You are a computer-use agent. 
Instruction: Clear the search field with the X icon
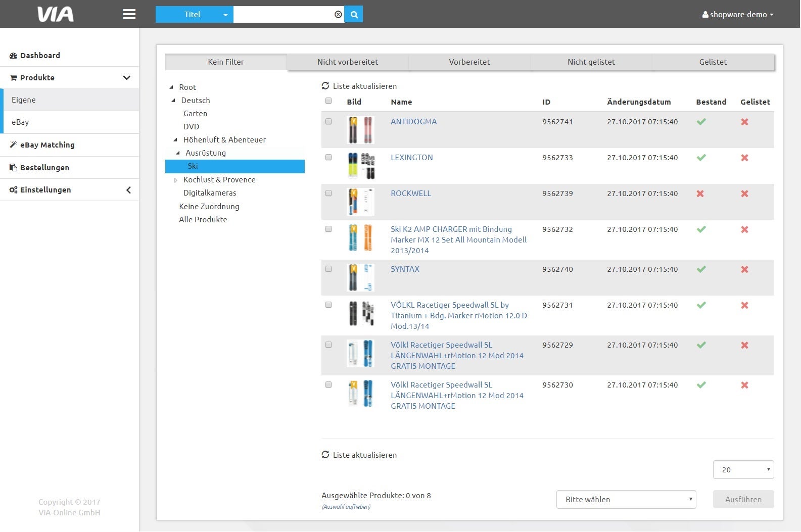point(338,15)
